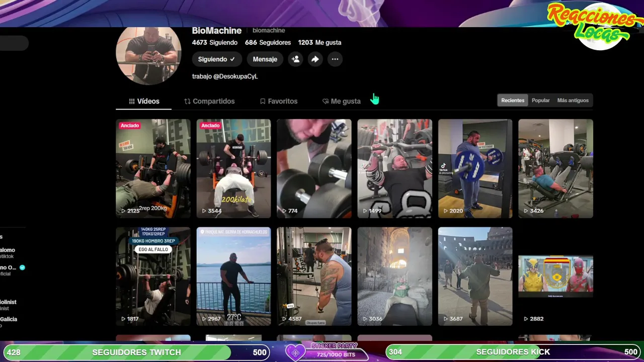Screen dimensions: 644x362
Task: Open video with 2020 views
Action: 475,168
